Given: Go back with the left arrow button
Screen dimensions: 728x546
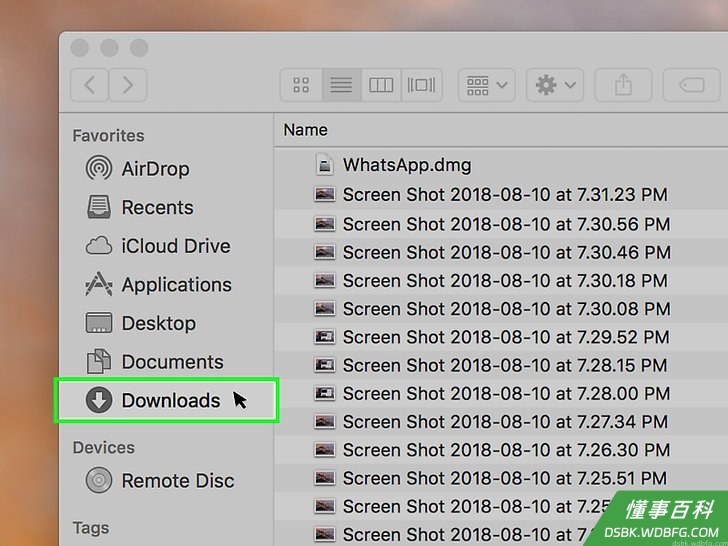Looking at the screenshot, I should [x=90, y=85].
